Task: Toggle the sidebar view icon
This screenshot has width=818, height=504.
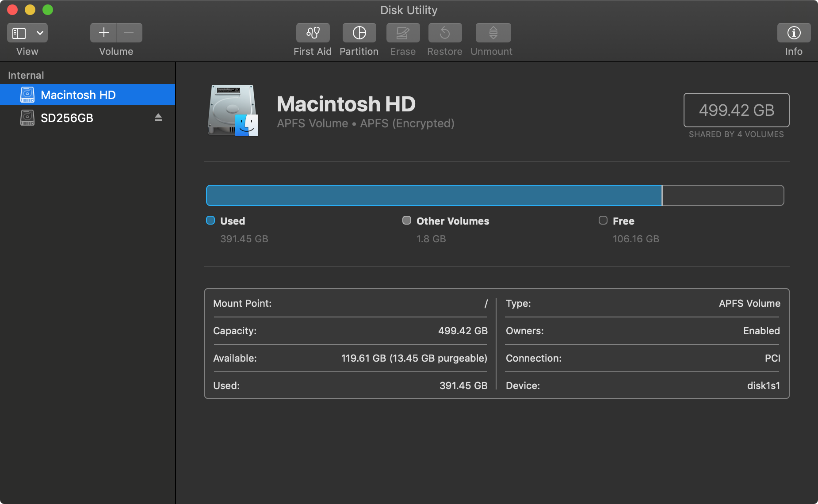Action: [x=19, y=33]
